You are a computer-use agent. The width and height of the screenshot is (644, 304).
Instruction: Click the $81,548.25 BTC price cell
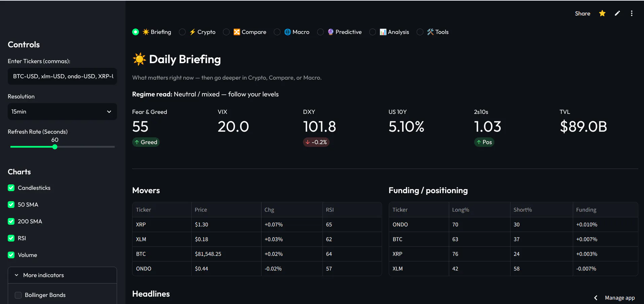point(226,254)
